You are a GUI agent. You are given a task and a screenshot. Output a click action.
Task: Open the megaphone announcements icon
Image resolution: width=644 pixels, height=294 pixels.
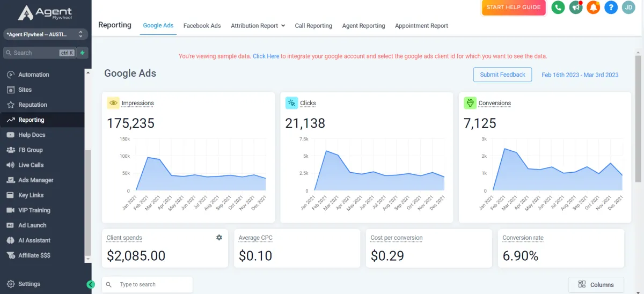pyautogui.click(x=576, y=8)
